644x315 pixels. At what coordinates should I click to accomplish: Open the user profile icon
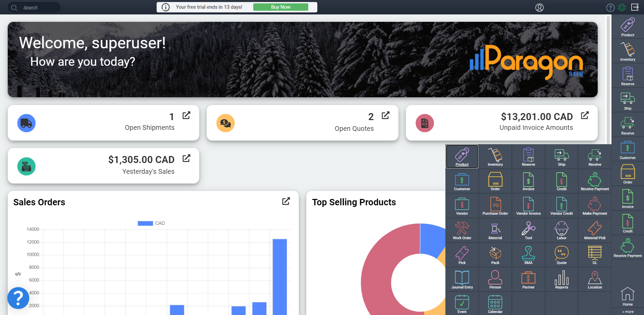tap(539, 7)
